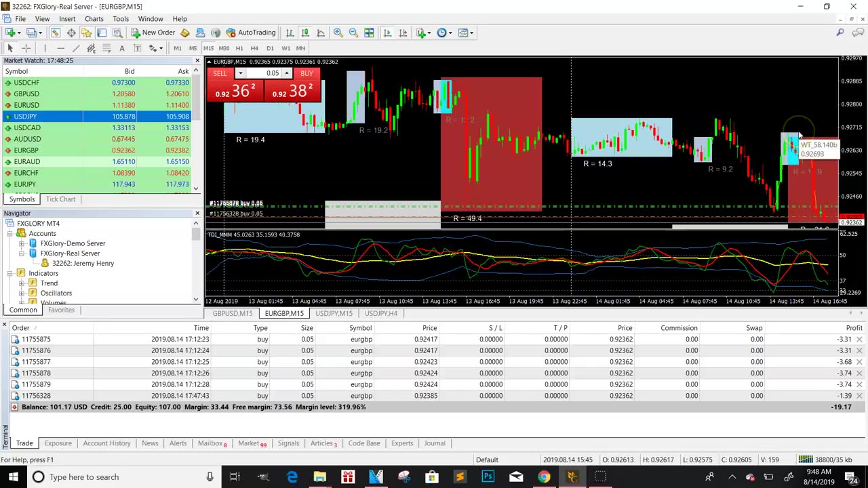Open dropdown arrow next to SELL

tap(239, 73)
